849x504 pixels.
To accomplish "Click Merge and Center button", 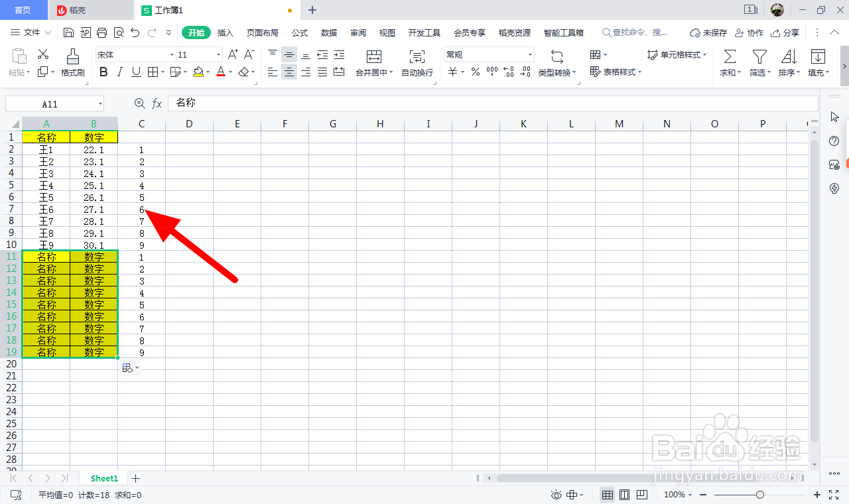I will pyautogui.click(x=374, y=63).
